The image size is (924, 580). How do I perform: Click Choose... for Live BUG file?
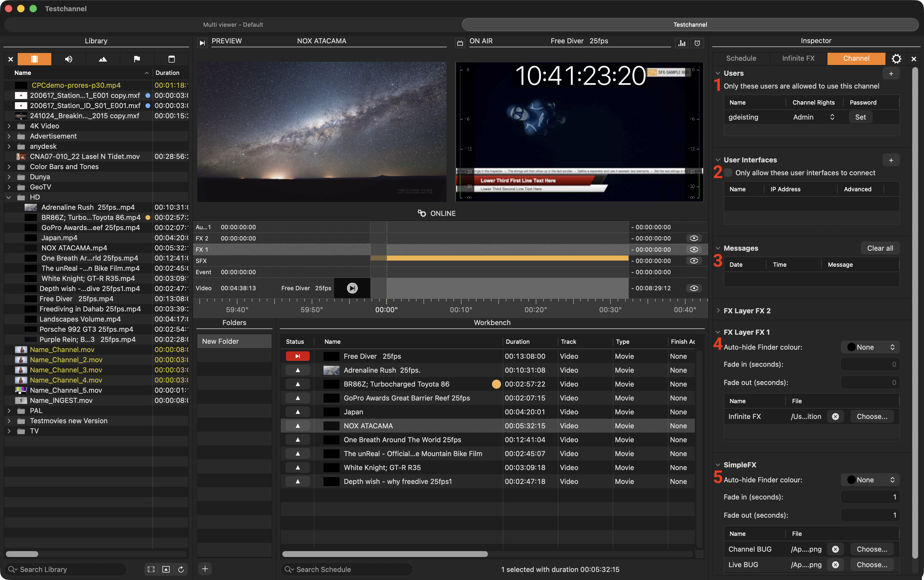tap(872, 565)
